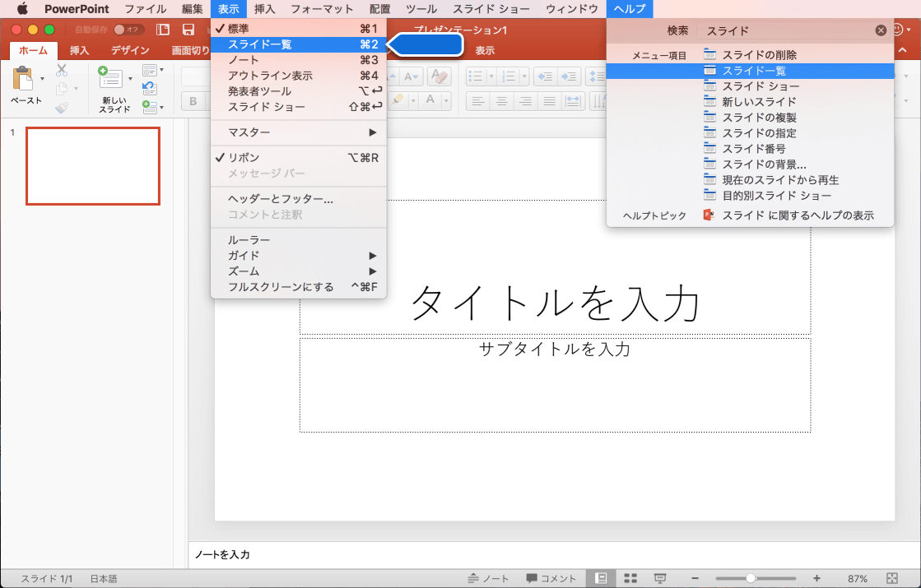921x588 pixels.
Task: Toggle the ノート button in status bar
Action: point(489,578)
